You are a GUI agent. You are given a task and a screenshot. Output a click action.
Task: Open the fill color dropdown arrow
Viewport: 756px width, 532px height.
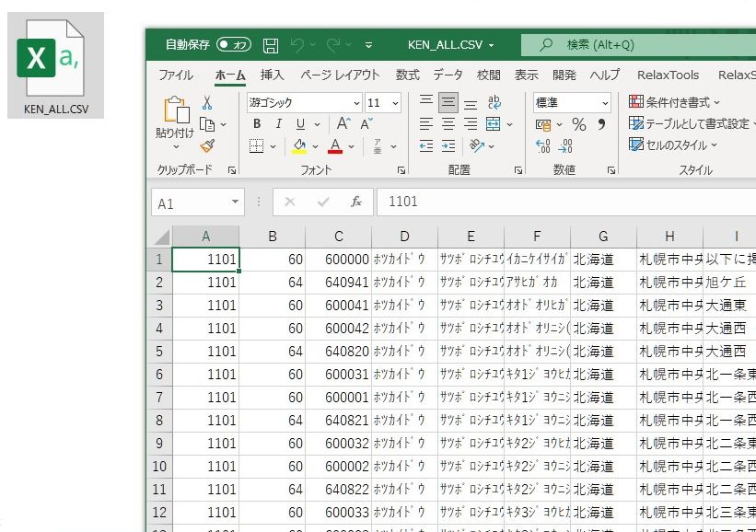(313, 145)
